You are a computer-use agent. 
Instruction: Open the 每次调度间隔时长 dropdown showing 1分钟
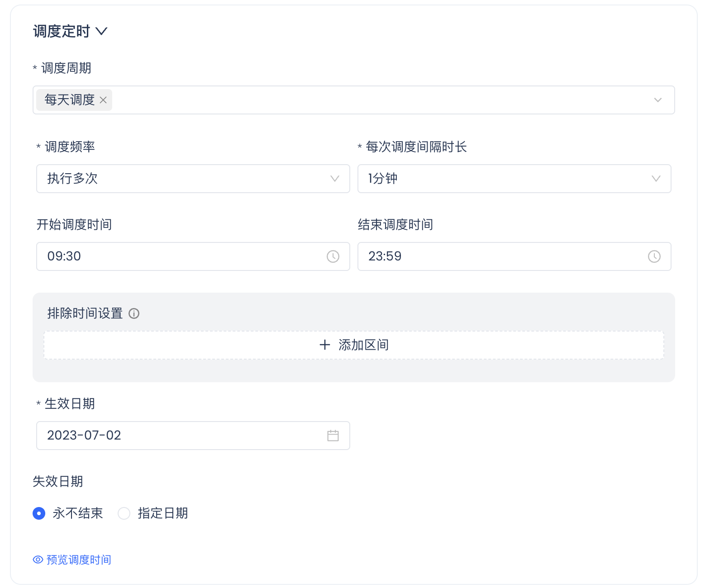pyautogui.click(x=514, y=179)
